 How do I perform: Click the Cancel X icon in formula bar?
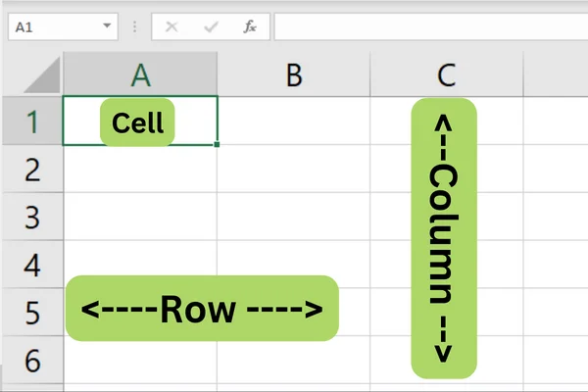[171, 26]
